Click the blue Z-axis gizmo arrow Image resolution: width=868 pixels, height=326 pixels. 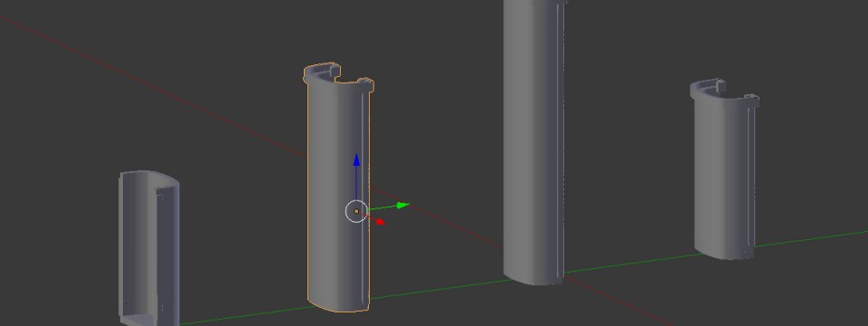[356, 160]
